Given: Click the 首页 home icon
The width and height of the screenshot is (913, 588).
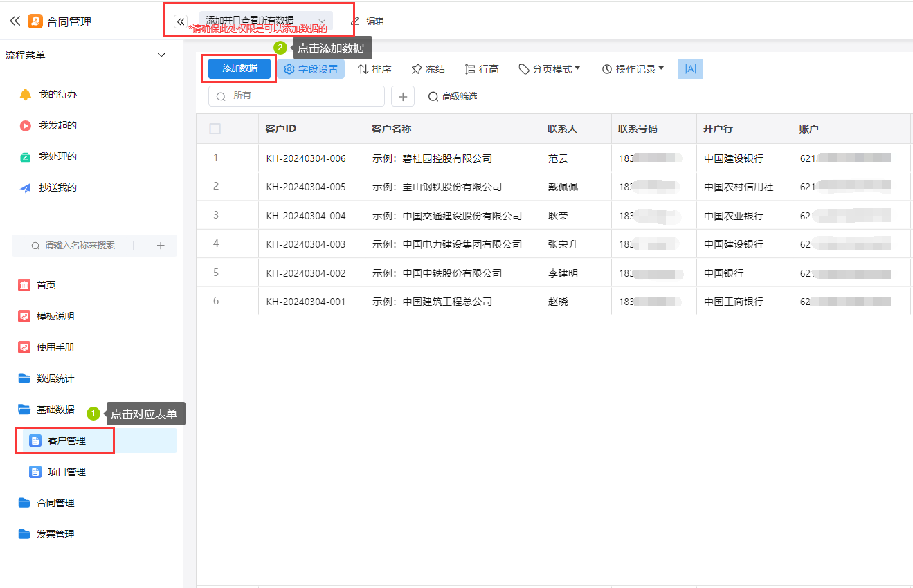Looking at the screenshot, I should [x=24, y=285].
